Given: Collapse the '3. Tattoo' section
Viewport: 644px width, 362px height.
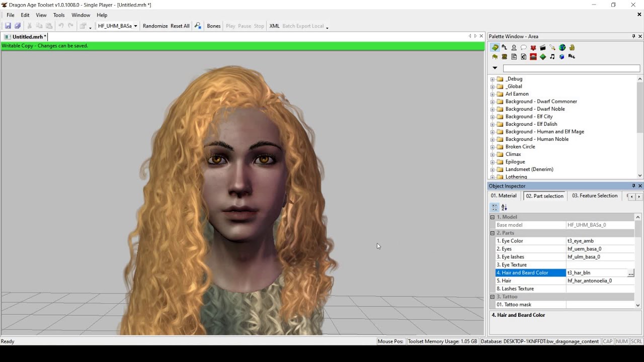Looking at the screenshot, I should point(493,297).
